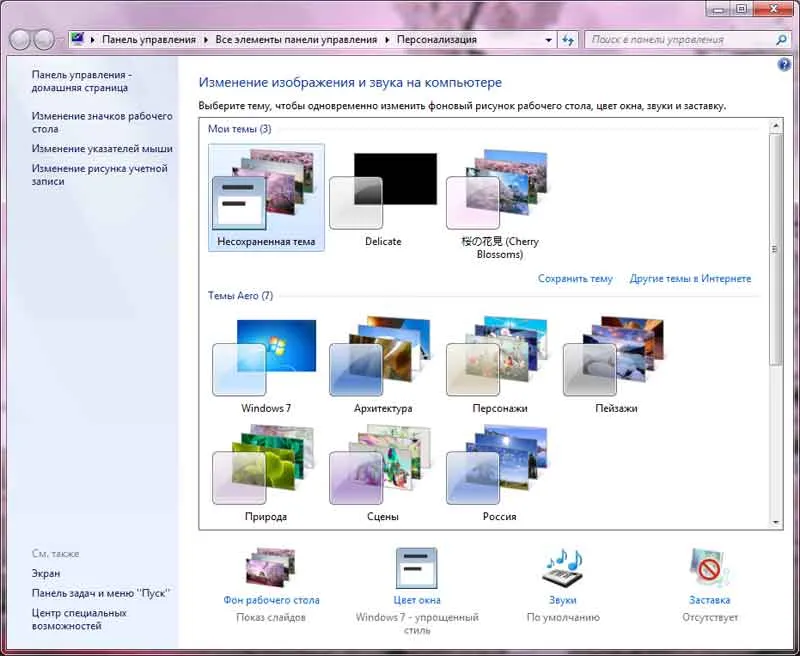Open Другие темы в Интернете link
The image size is (800, 656).
coord(690,279)
